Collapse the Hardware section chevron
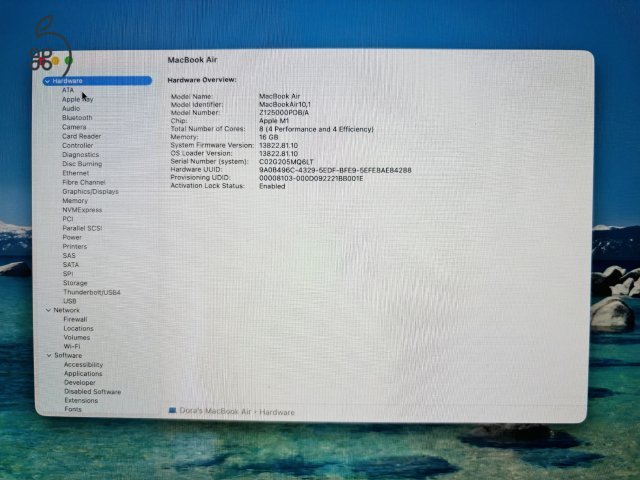 tap(47, 81)
